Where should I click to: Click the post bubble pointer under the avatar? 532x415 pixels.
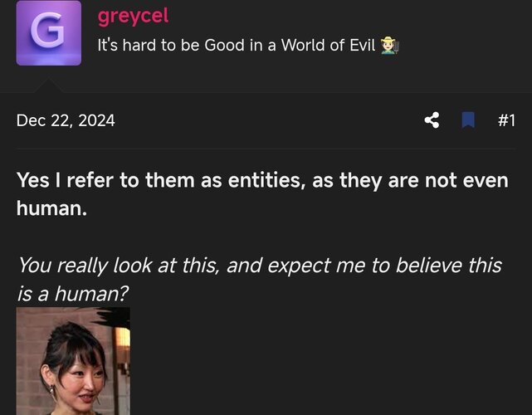click(48, 85)
